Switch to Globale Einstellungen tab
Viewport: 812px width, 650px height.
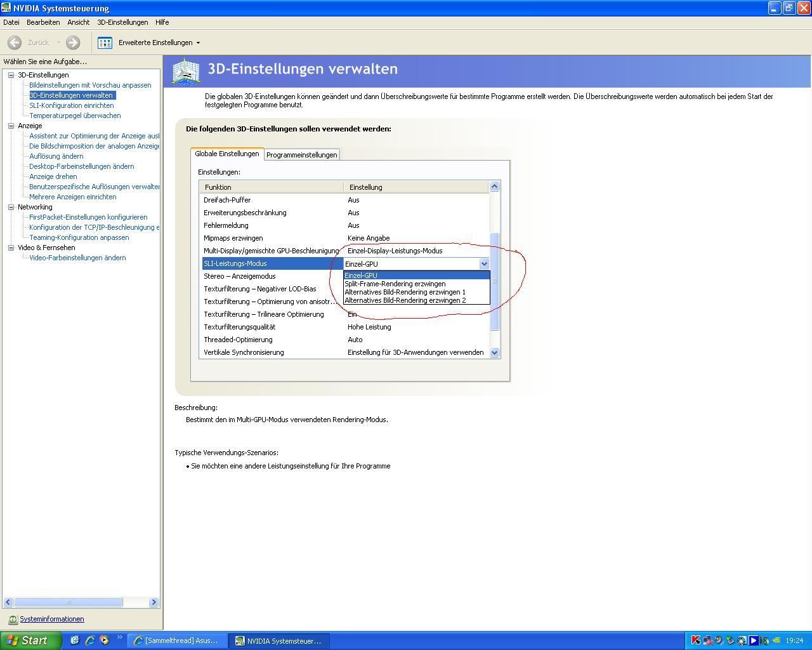(227, 154)
